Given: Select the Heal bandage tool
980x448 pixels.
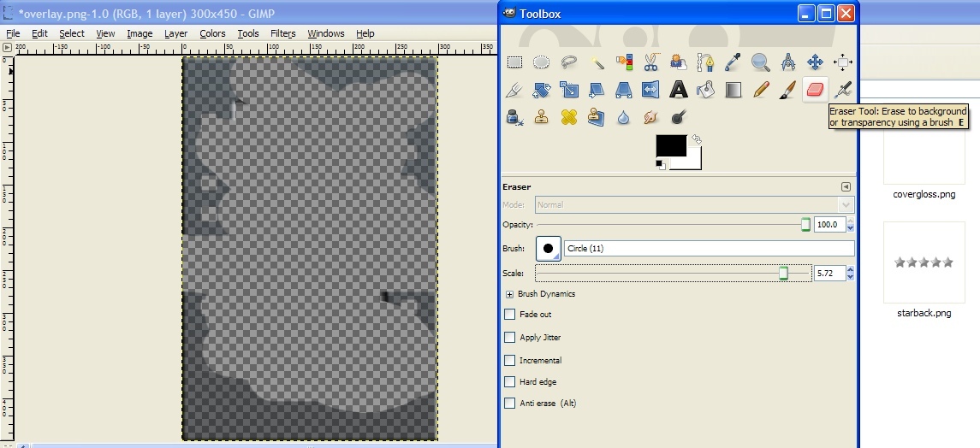Looking at the screenshot, I should [569, 116].
